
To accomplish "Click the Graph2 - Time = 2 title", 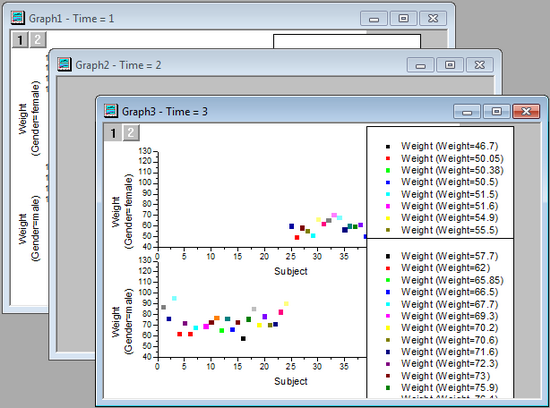I will (x=118, y=65).
